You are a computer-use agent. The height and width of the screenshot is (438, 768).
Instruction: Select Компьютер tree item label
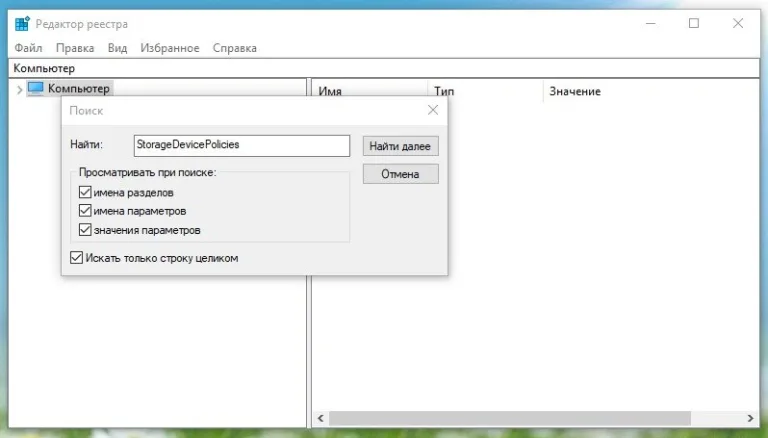tap(78, 89)
